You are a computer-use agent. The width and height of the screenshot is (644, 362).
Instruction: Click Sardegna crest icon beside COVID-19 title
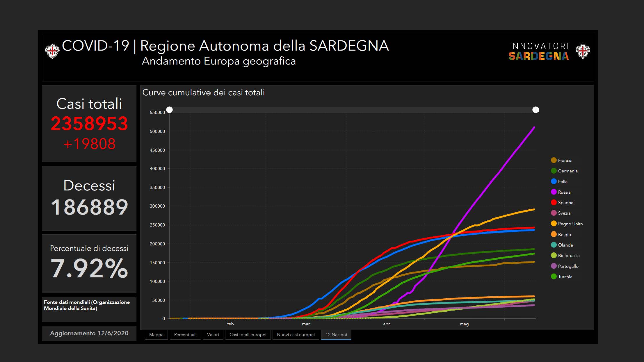52,51
